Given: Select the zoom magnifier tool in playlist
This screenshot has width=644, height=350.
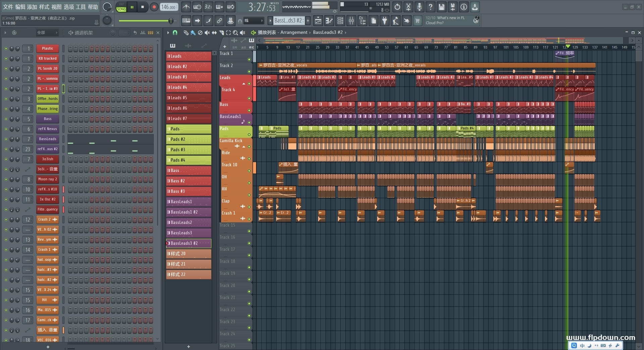Looking at the screenshot, I should 235,33.
